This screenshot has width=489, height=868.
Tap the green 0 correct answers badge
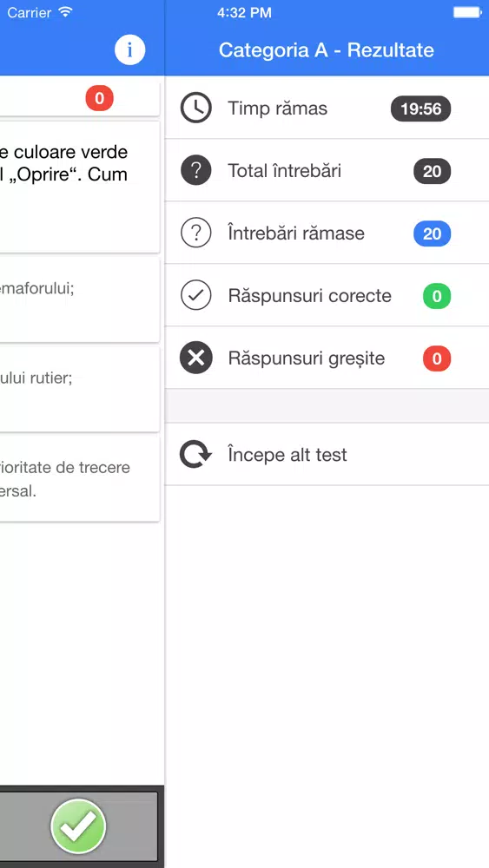pos(437,296)
